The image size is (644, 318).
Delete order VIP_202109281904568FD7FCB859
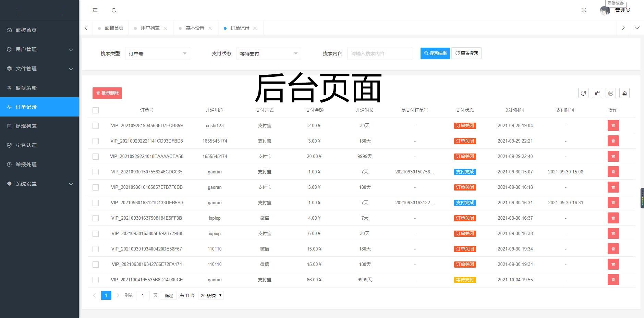pos(613,125)
